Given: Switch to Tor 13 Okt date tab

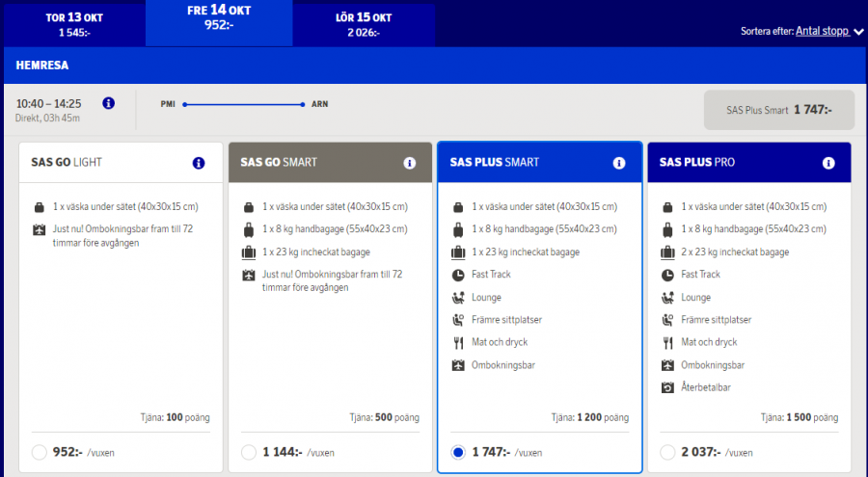Looking at the screenshot, I should (74, 24).
